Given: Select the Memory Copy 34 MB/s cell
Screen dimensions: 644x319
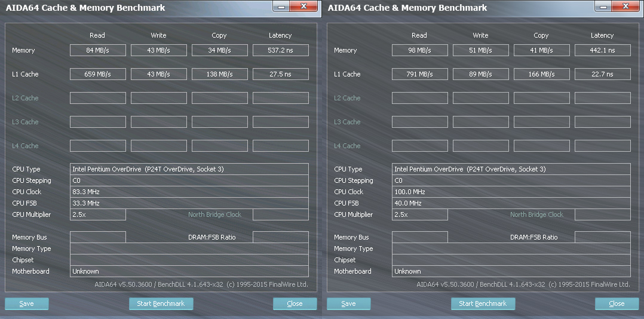Looking at the screenshot, I should click(219, 50).
